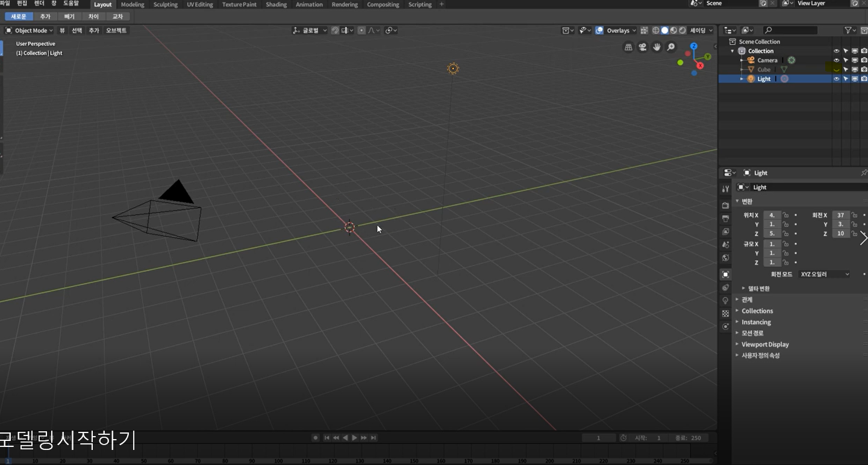Open the Object properties tab (square icon)

click(x=725, y=275)
